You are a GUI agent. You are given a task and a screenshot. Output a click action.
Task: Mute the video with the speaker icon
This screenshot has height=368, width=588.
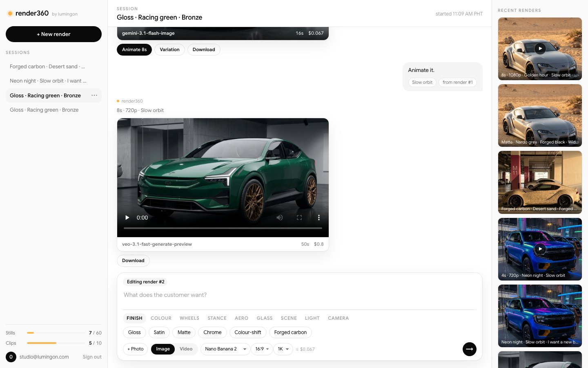point(280,218)
